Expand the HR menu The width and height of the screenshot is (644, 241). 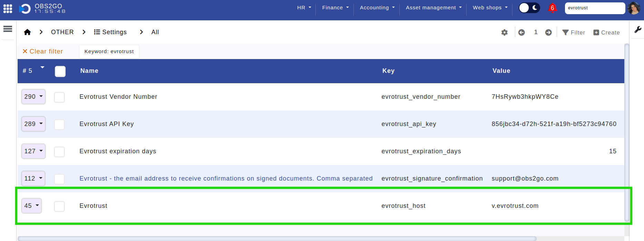(x=304, y=8)
